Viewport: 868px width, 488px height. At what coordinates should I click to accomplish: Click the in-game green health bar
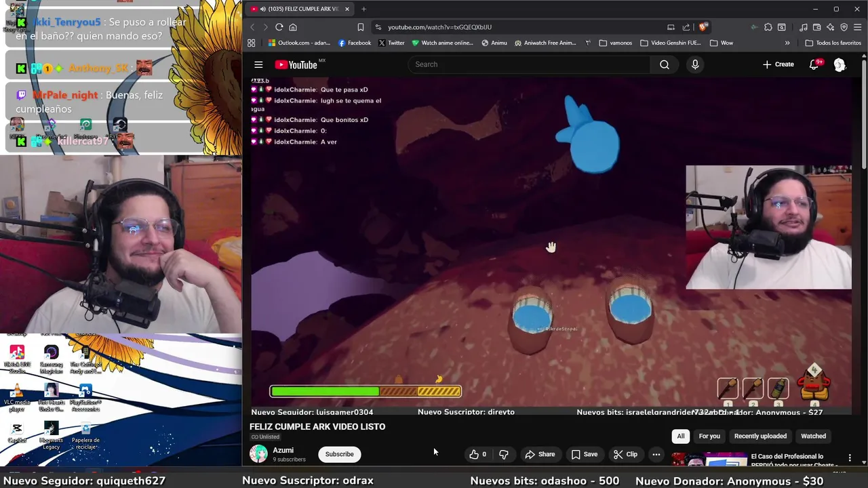[325, 391]
